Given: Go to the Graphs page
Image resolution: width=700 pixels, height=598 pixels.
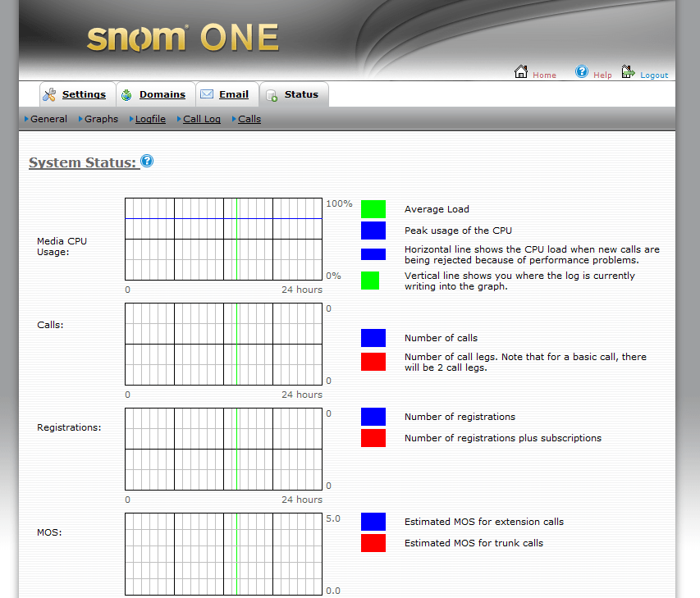Looking at the screenshot, I should [101, 119].
